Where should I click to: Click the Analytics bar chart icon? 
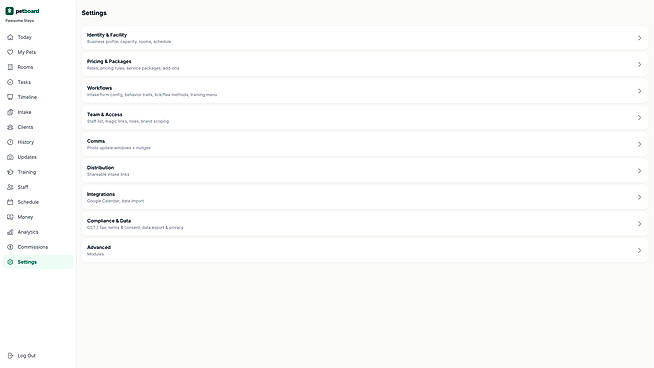click(10, 232)
